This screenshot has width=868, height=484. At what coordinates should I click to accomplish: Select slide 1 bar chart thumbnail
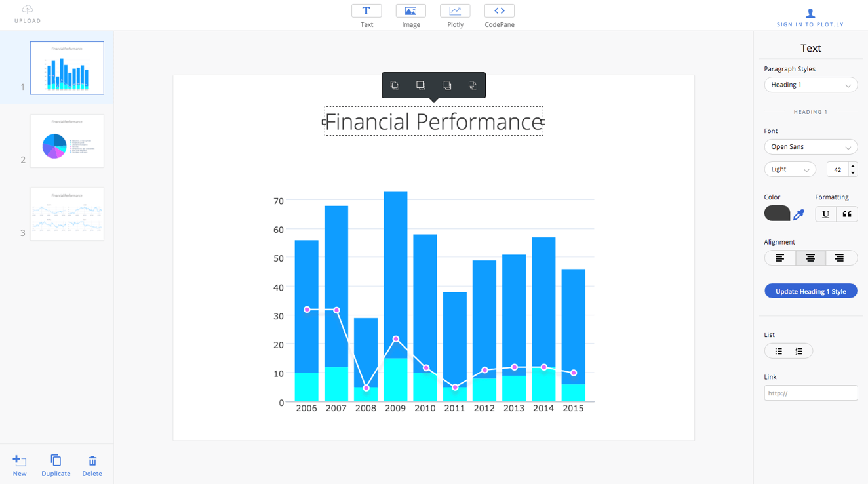pyautogui.click(x=67, y=68)
